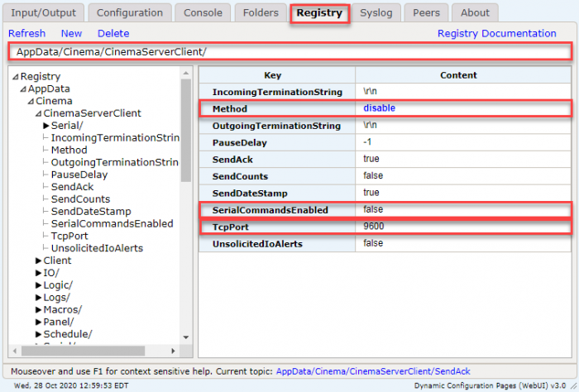This screenshot has height=392, width=579.
Task: Click the Refresh link
Action: click(27, 34)
